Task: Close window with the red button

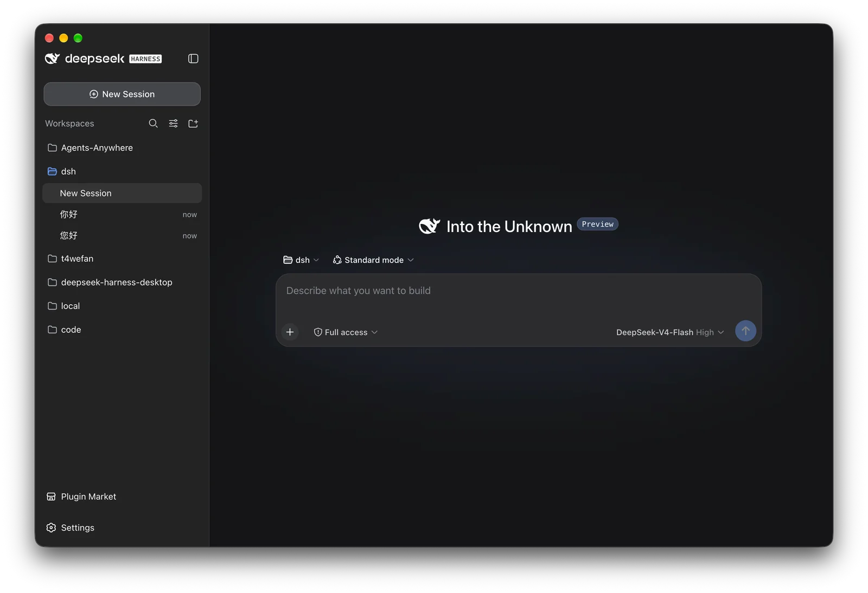Action: 49,38
